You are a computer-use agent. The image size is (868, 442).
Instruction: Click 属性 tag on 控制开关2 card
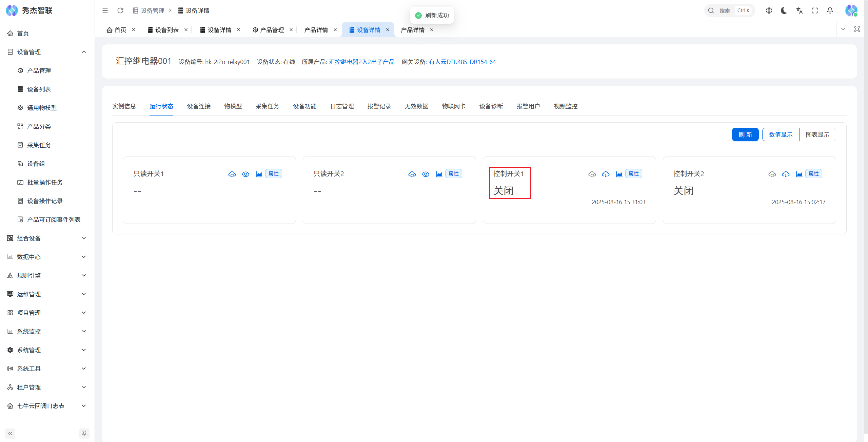coord(813,174)
